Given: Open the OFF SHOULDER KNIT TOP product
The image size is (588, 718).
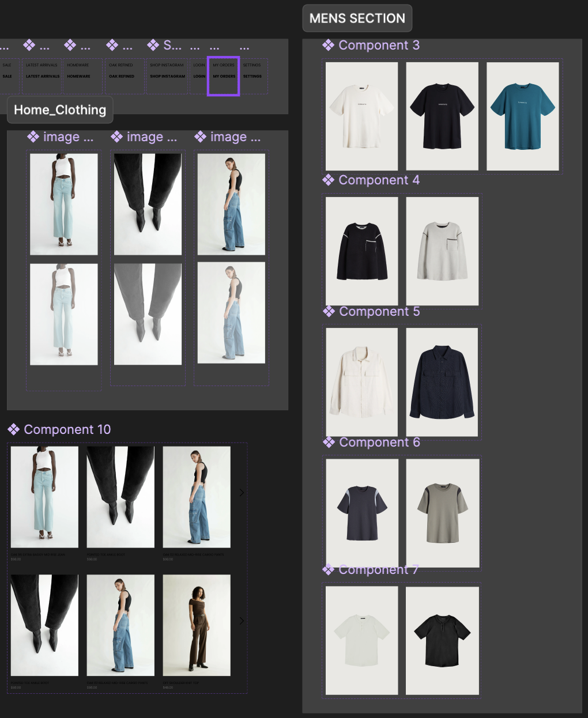Looking at the screenshot, I should 197,625.
